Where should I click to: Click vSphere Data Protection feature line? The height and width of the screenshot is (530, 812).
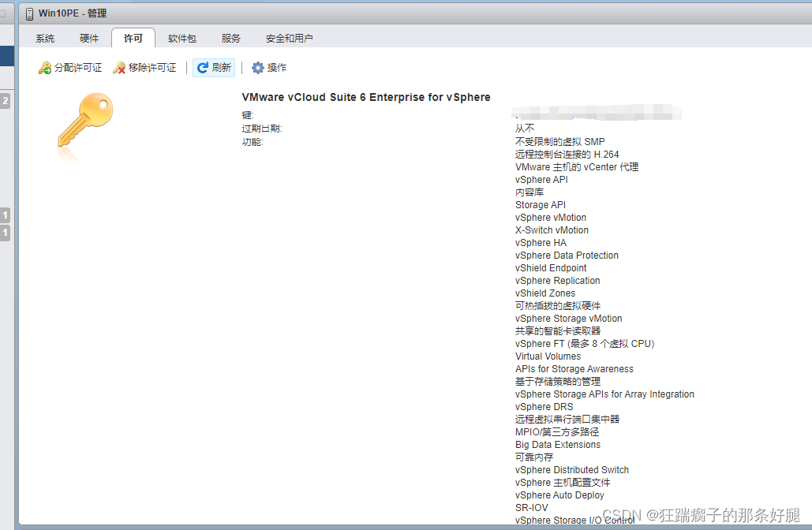(x=567, y=256)
